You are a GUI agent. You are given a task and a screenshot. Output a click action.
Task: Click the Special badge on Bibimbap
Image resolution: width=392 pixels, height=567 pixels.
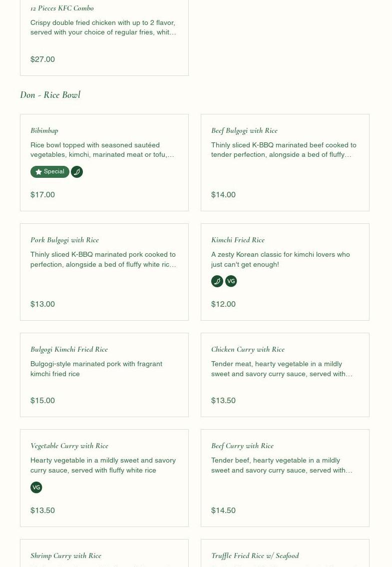coord(49,172)
